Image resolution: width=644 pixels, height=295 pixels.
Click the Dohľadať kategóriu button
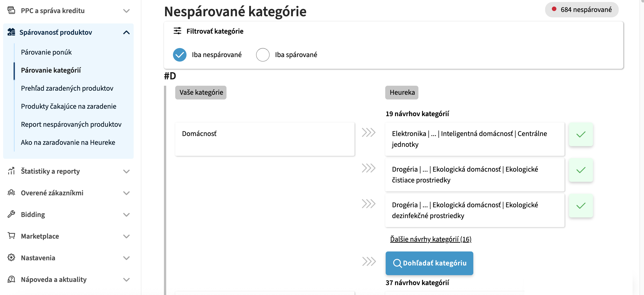[429, 263]
